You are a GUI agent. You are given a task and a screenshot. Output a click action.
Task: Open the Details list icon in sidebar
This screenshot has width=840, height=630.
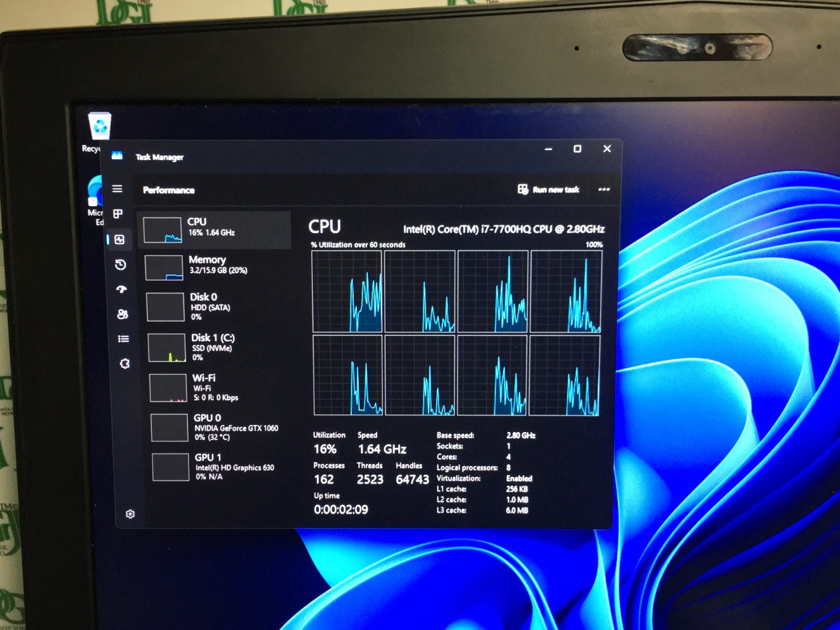coord(123,339)
